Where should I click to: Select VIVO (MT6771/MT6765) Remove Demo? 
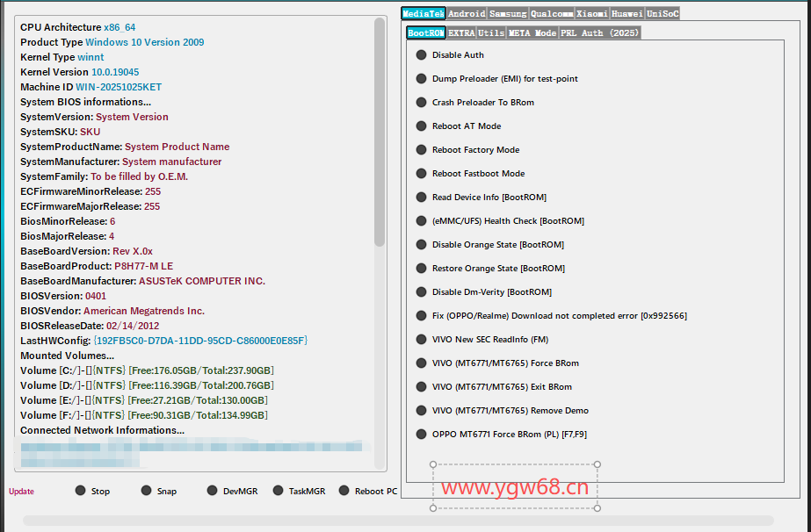pyautogui.click(x=503, y=411)
